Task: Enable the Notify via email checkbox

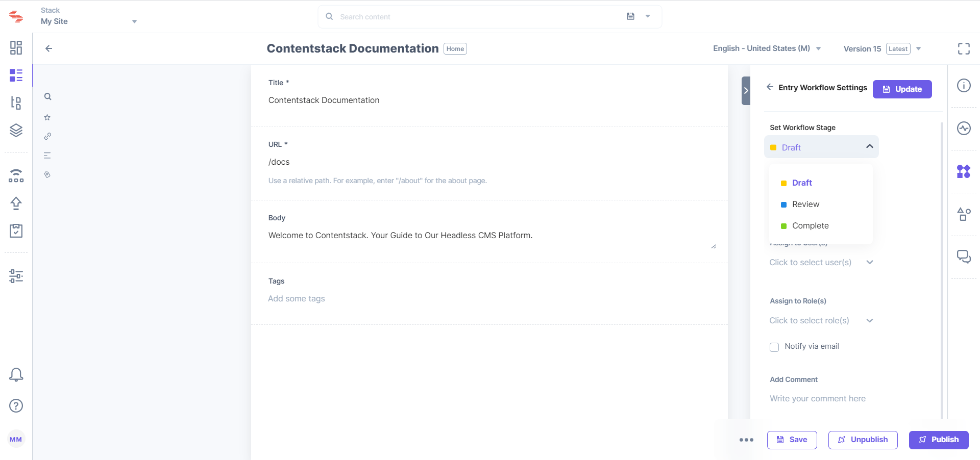Action: [x=774, y=347]
